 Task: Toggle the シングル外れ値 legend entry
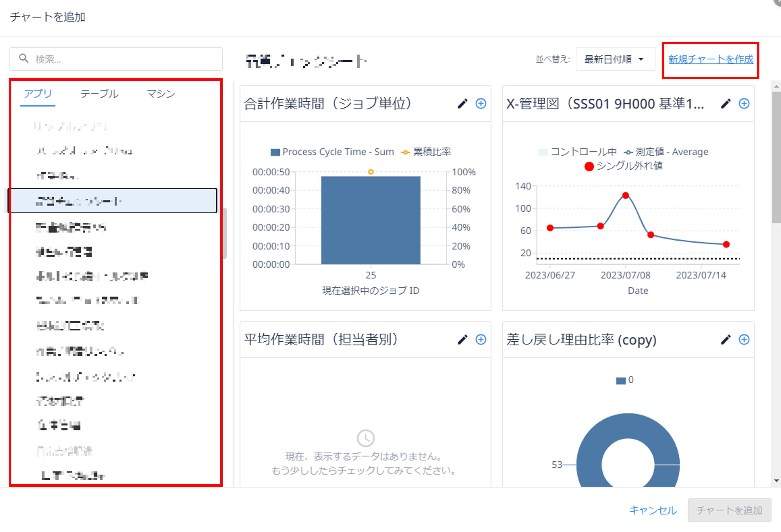(x=624, y=166)
